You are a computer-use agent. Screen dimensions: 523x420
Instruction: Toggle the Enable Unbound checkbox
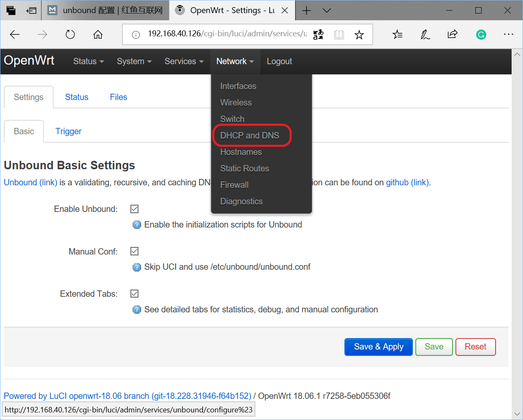pyautogui.click(x=135, y=209)
